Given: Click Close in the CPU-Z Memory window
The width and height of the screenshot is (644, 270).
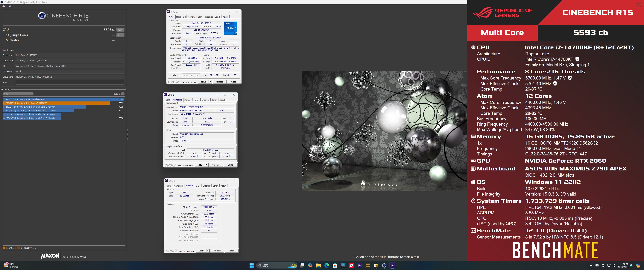Looking at the screenshot, I should [x=232, y=251].
